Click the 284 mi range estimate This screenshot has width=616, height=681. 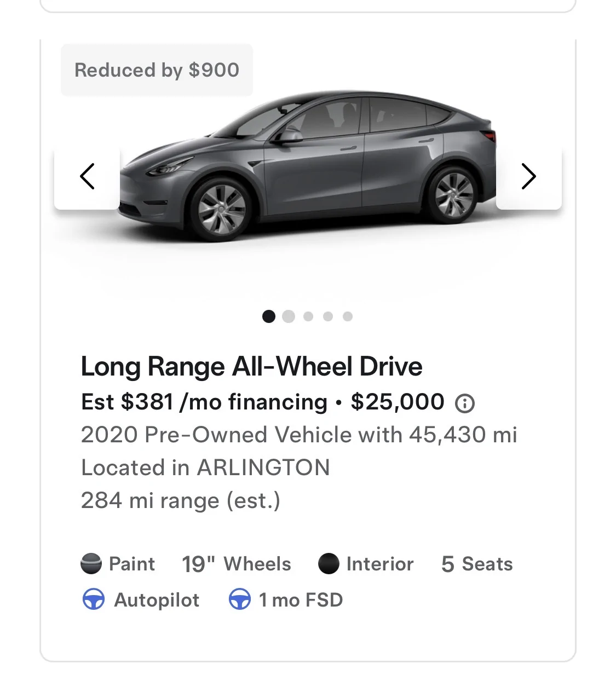(x=180, y=500)
